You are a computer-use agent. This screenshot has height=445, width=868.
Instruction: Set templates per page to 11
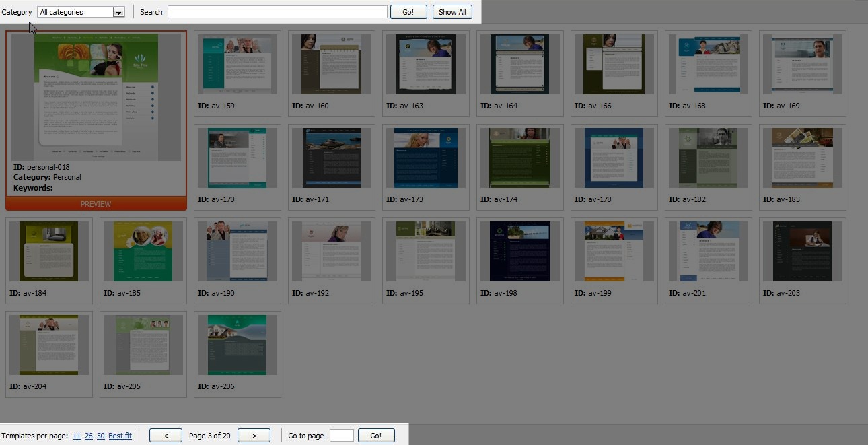click(77, 436)
